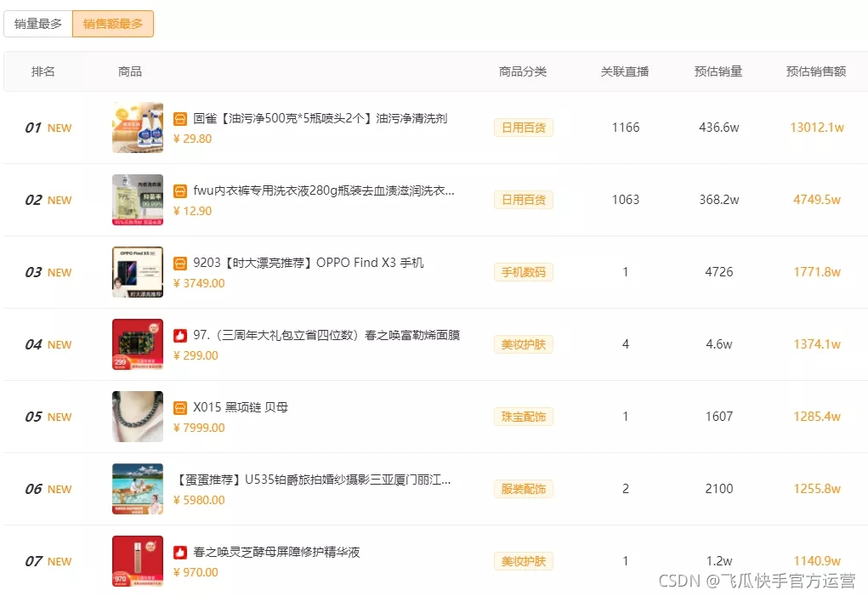868x596 pixels.
Task: Open the OPPO Find X3 product thumbnail
Action: [x=138, y=272]
